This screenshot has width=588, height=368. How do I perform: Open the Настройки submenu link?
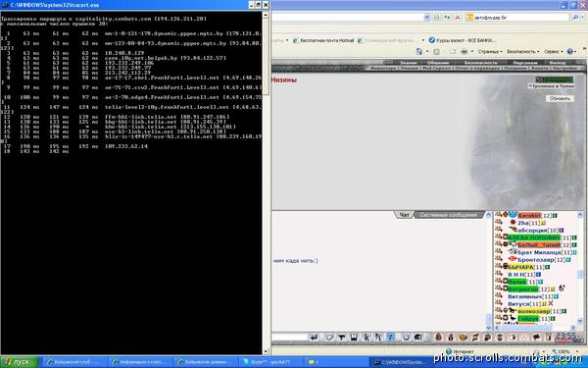[x=564, y=69]
